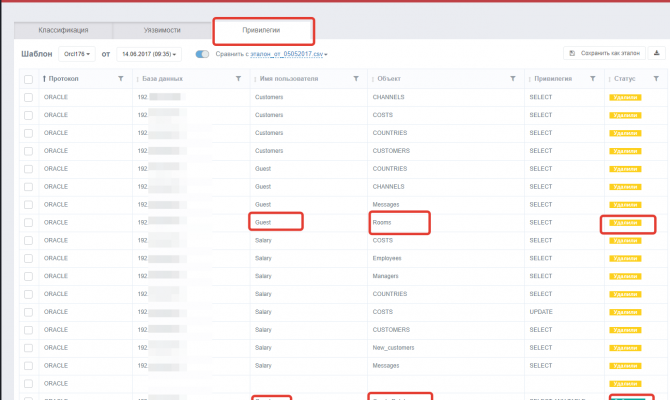Image resolution: width=670 pixels, height=400 pixels.
Task: Click the download icon button
Action: [657, 53]
